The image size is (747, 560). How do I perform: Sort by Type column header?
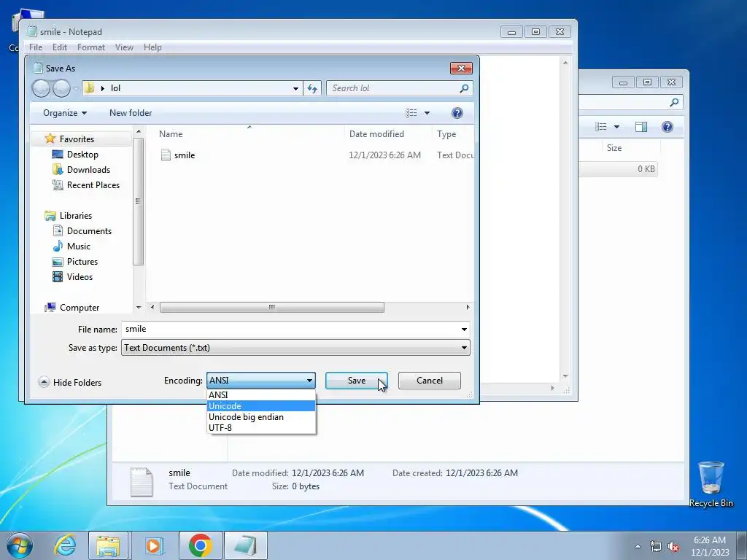point(446,134)
